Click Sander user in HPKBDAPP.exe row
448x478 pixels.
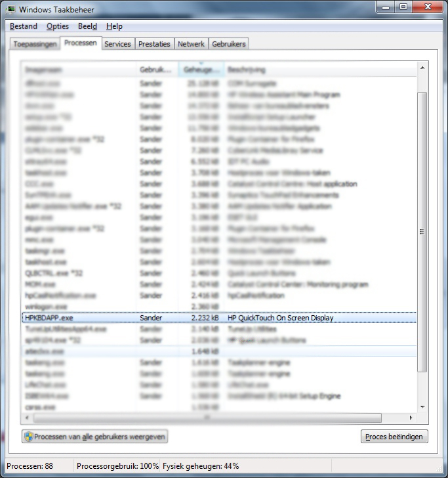tap(151, 318)
